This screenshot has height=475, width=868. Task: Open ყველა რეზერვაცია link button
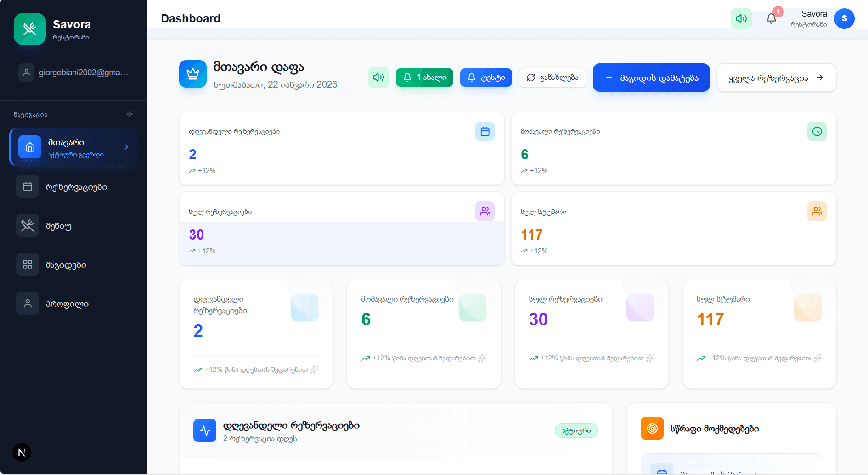click(776, 78)
